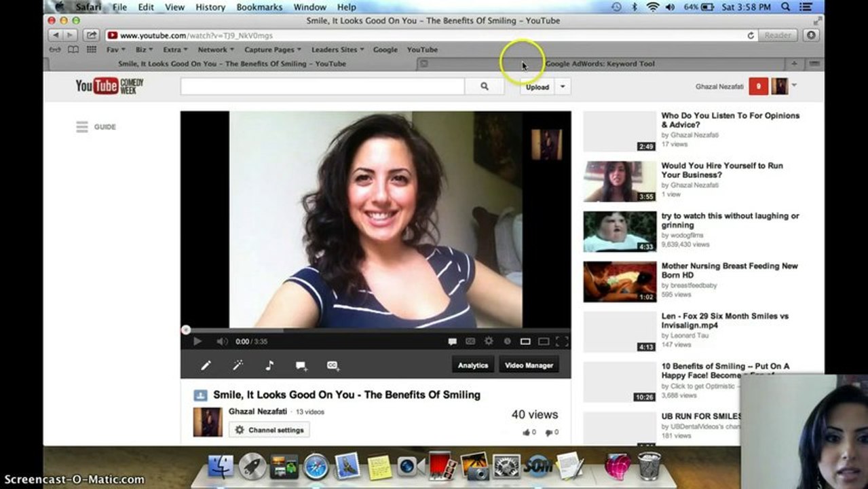Open the Guide menu

click(x=96, y=127)
